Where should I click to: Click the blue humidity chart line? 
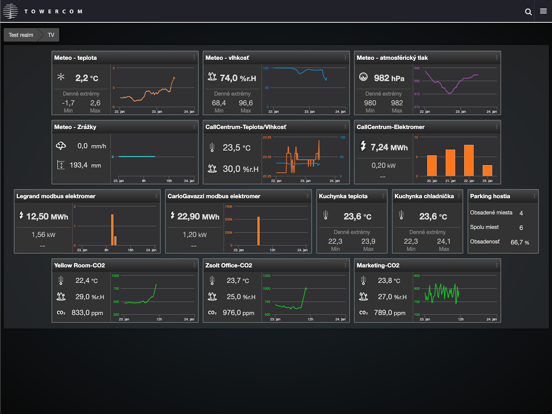pos(300,73)
